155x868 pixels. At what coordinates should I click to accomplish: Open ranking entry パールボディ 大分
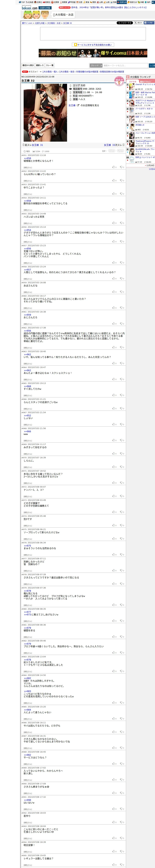point(144,109)
